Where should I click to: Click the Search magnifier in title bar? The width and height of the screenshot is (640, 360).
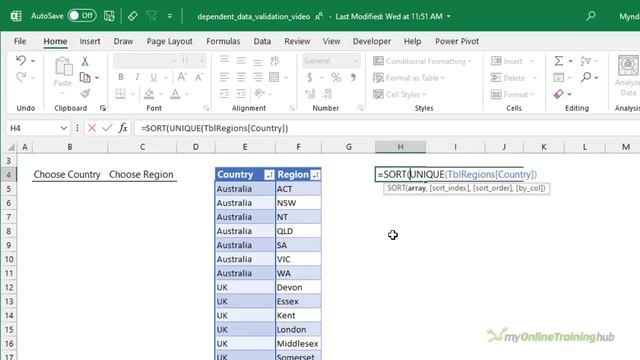tap(591, 16)
